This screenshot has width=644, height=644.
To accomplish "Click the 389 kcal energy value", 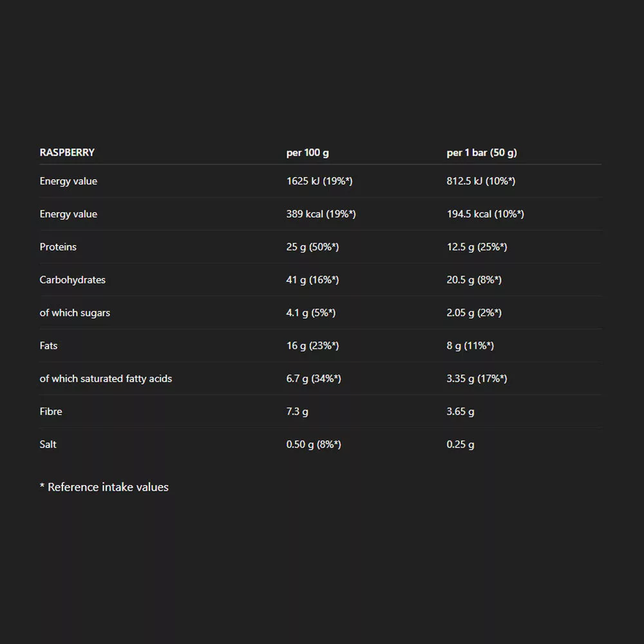I will pos(321,214).
